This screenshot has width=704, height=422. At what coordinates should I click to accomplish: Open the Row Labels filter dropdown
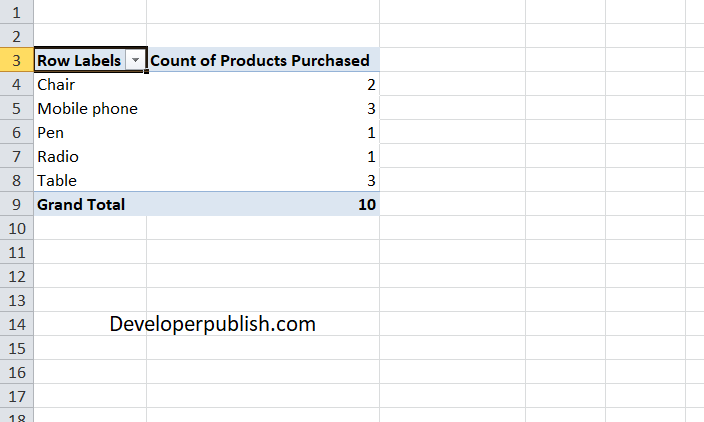point(135,60)
